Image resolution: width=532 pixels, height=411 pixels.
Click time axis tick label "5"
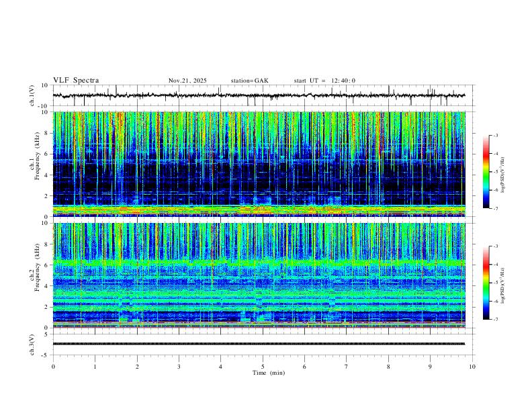(263, 367)
